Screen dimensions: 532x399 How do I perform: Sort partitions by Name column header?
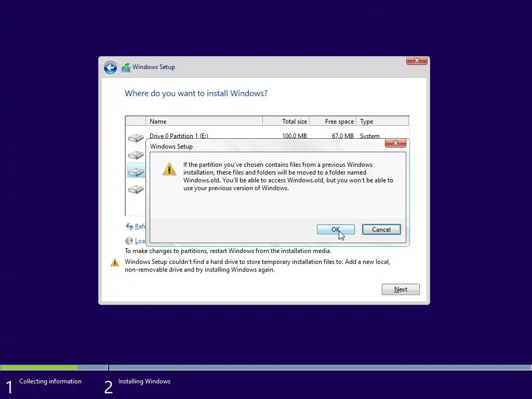(204, 121)
